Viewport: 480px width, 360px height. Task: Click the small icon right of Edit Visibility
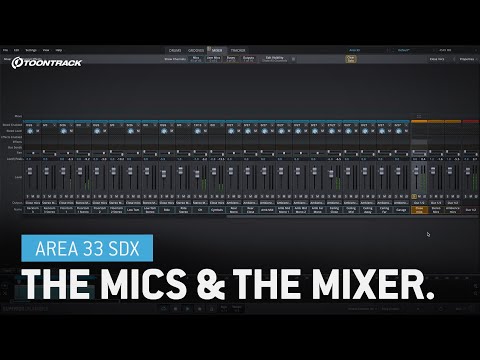(x=293, y=59)
